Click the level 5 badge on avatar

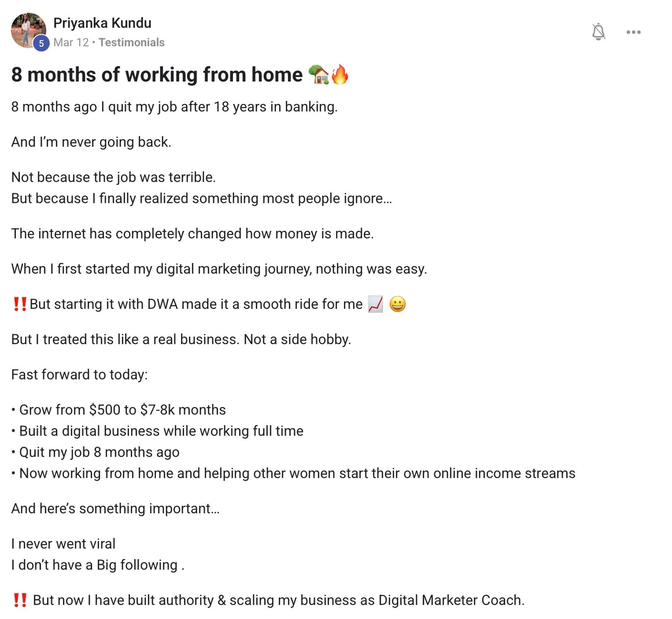point(41,43)
